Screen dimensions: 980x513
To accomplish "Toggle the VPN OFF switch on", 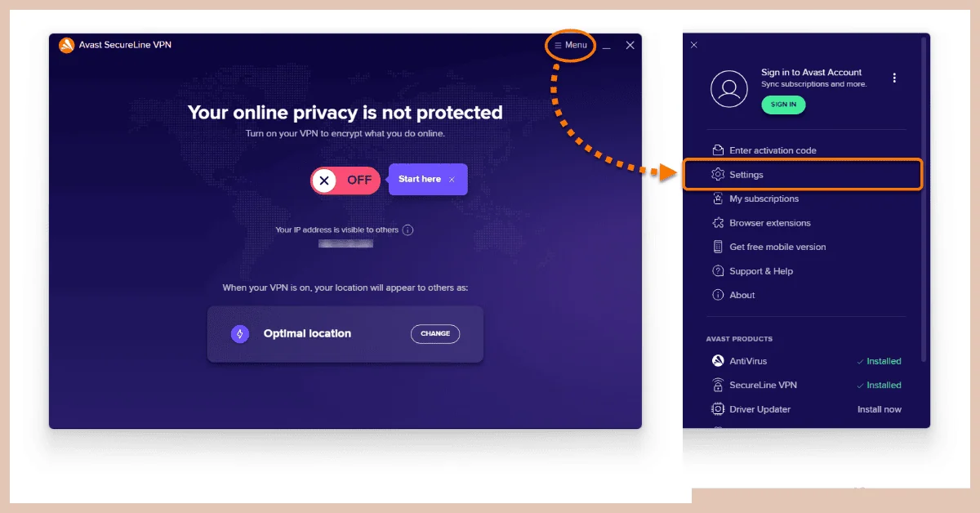I will (345, 181).
